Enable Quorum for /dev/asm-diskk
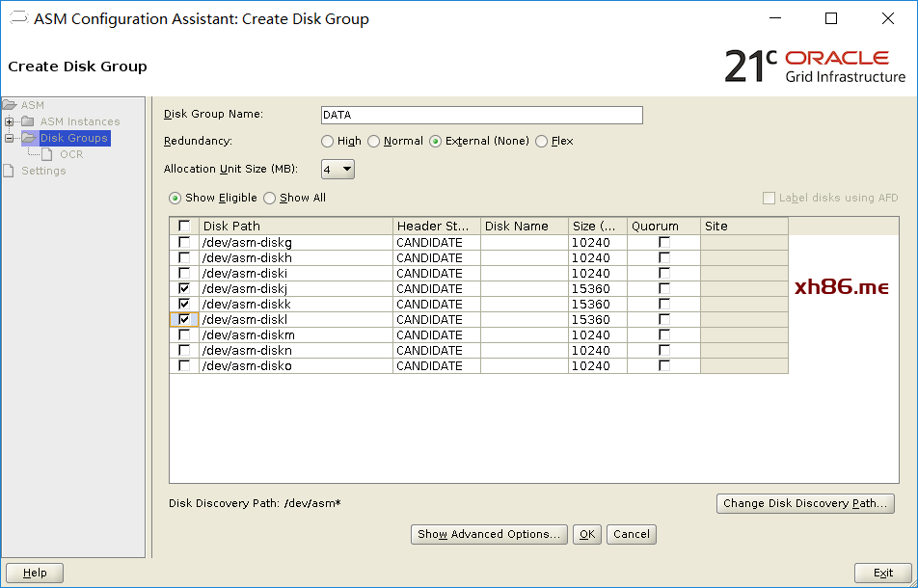Viewport: 918px width, 588px height. click(x=663, y=305)
